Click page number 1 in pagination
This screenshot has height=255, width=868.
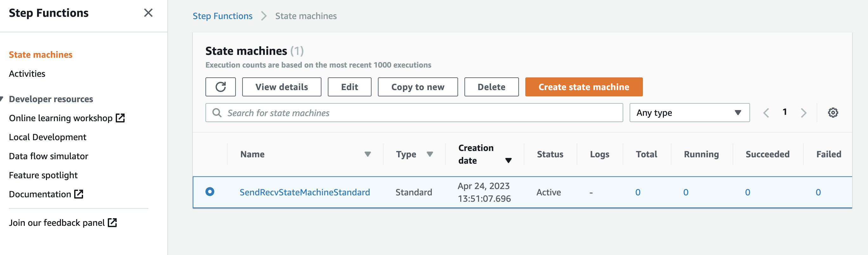(784, 112)
